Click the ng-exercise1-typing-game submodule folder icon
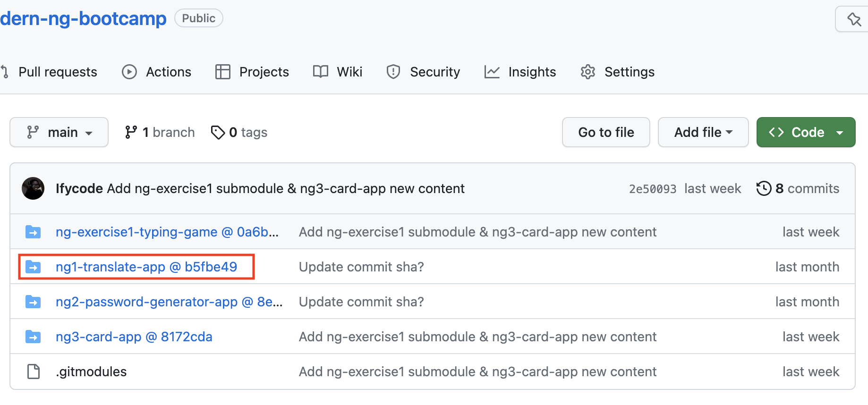 pyautogui.click(x=33, y=232)
